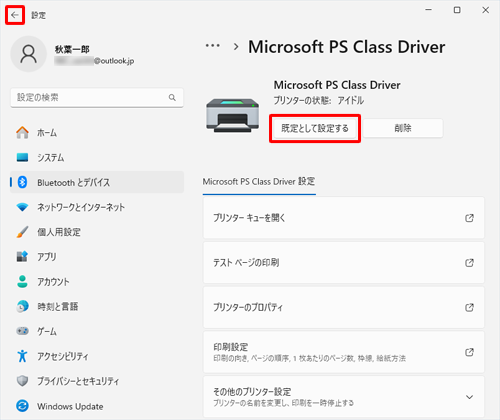
Task: Select the システム sidebar icon
Action: click(22, 157)
